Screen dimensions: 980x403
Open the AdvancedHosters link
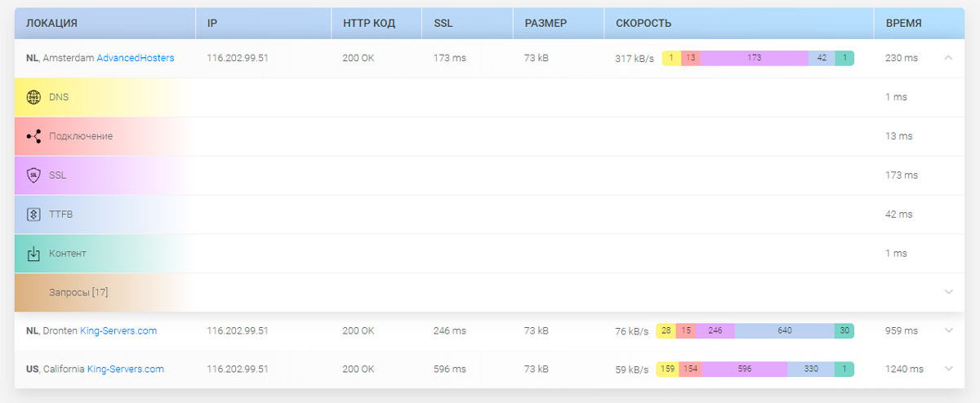[135, 58]
